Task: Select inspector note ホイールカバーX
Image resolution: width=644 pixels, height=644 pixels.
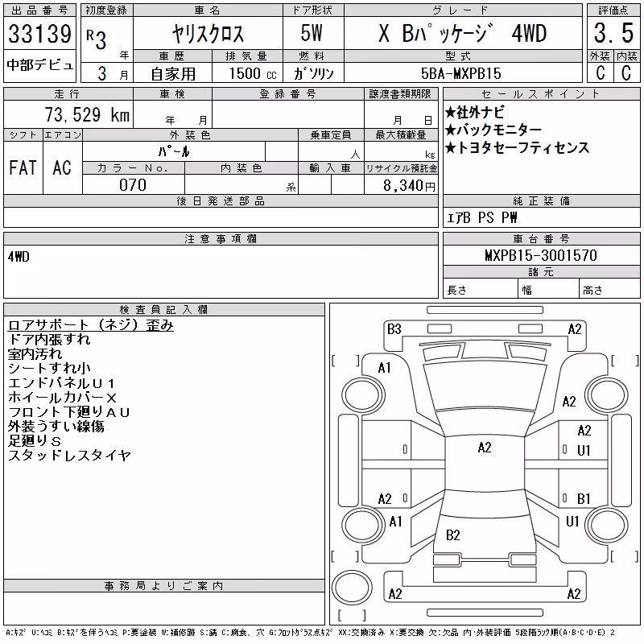Action: [63, 398]
